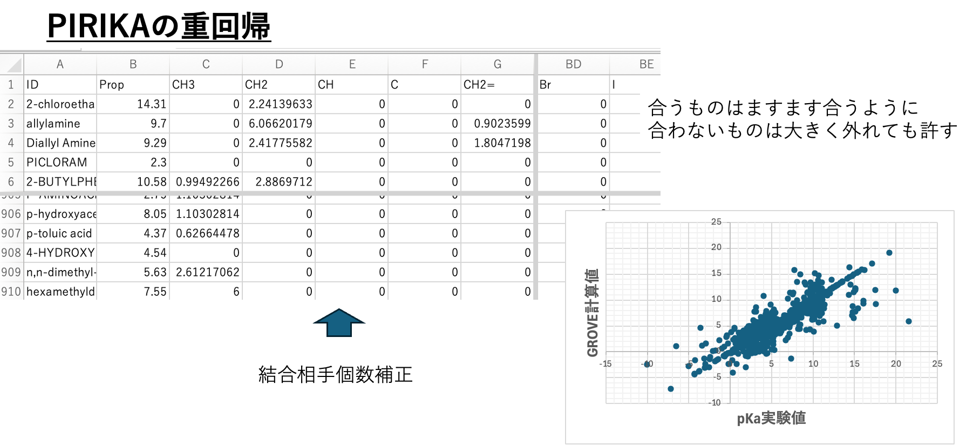Select column E header
Screen dimensions: 980x445
[352, 64]
